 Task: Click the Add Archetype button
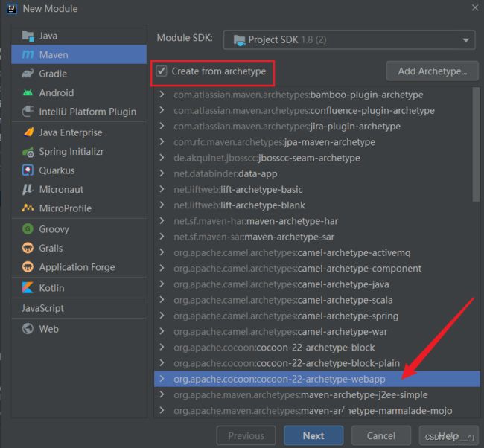pos(432,71)
